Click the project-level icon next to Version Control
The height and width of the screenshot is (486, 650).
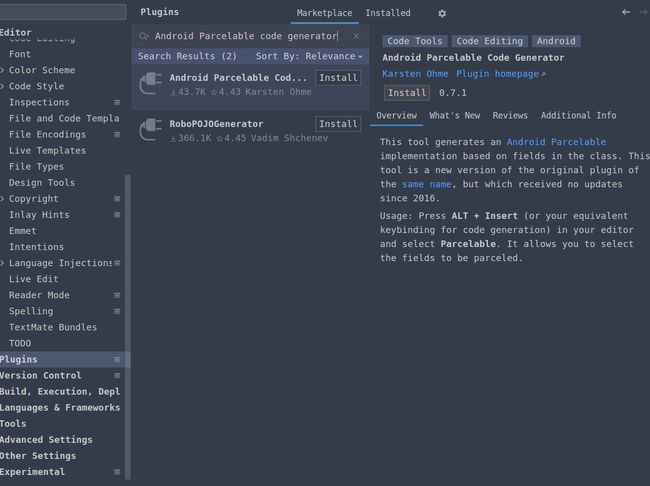[x=117, y=375]
